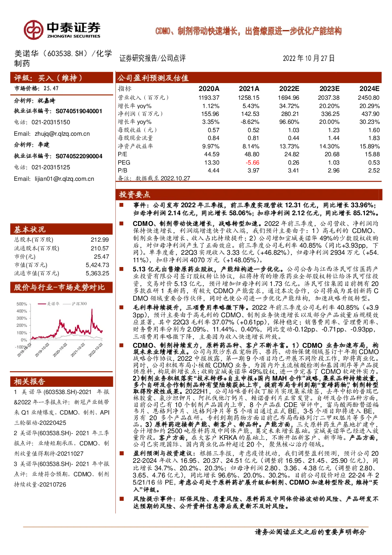Click the 2020A revenue value 1193.37

(x=209, y=98)
